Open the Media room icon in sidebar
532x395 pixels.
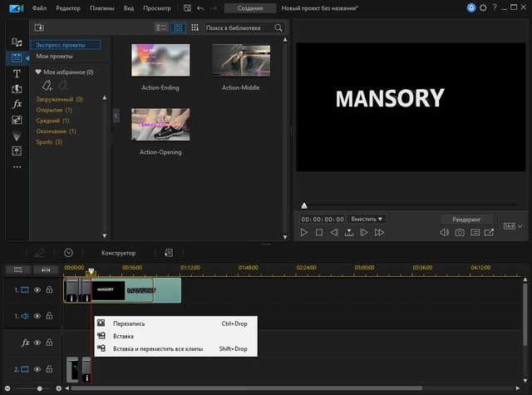[17, 42]
